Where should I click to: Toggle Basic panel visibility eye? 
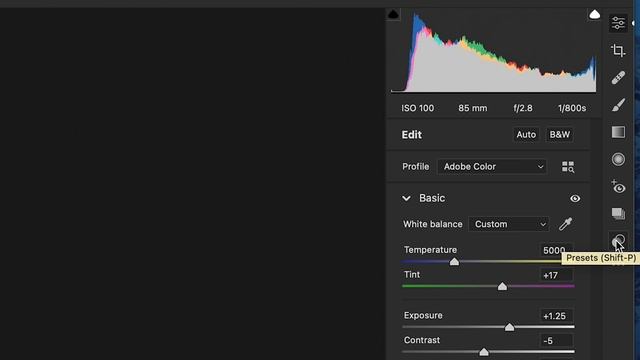click(575, 198)
